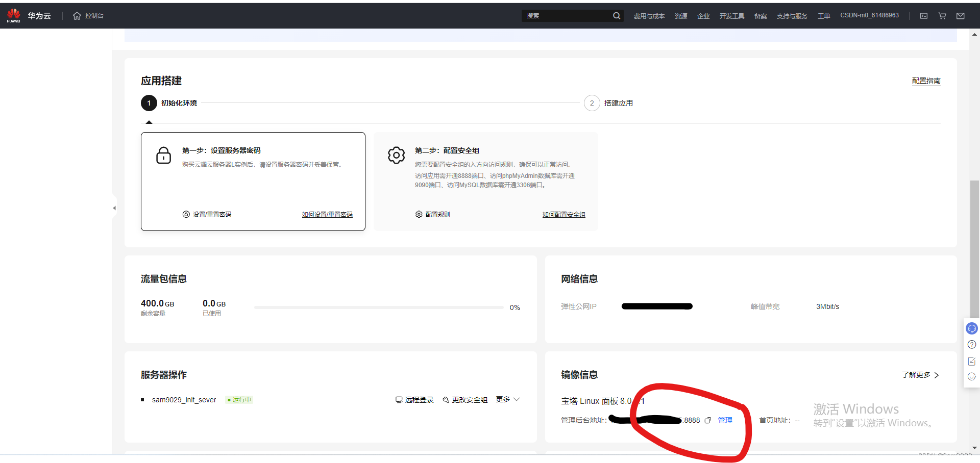Click the smiley satisfaction icon

[x=972, y=377]
